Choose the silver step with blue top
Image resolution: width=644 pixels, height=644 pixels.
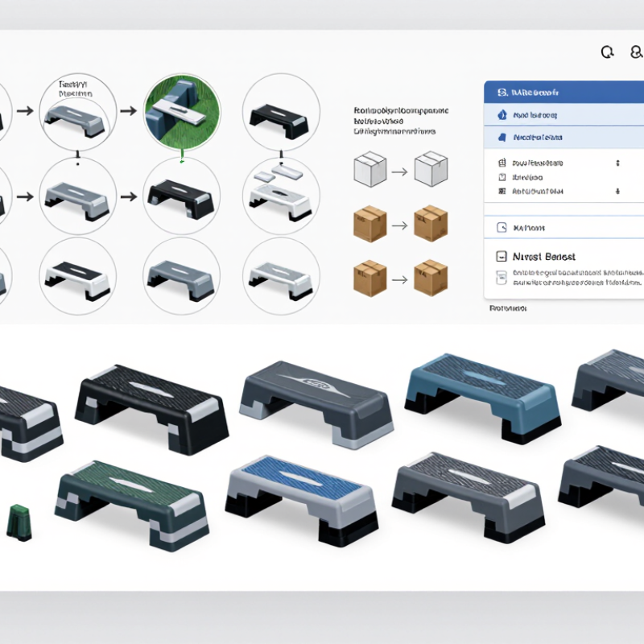[x=302, y=500]
